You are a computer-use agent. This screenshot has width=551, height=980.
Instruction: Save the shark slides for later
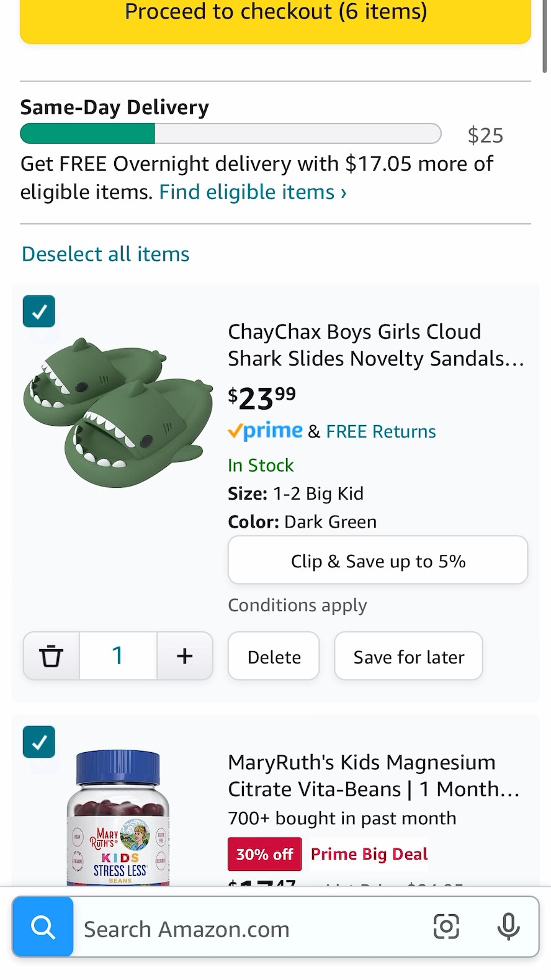408,655
